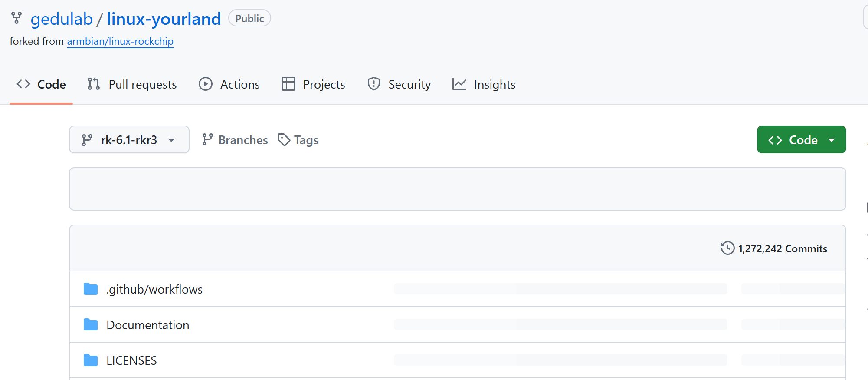Viewport: 868px width, 380px height.
Task: Open the armbian/linux-rockchip upstream link
Action: [120, 41]
